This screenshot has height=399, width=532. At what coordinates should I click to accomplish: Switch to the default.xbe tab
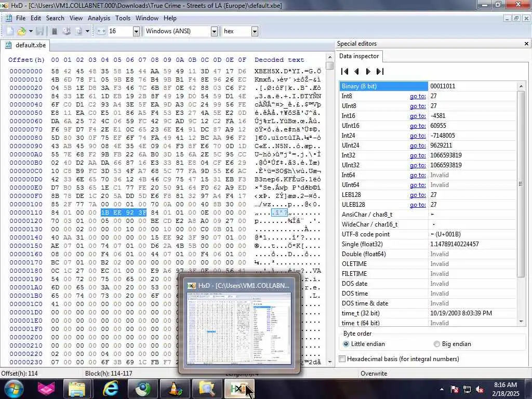26,45
